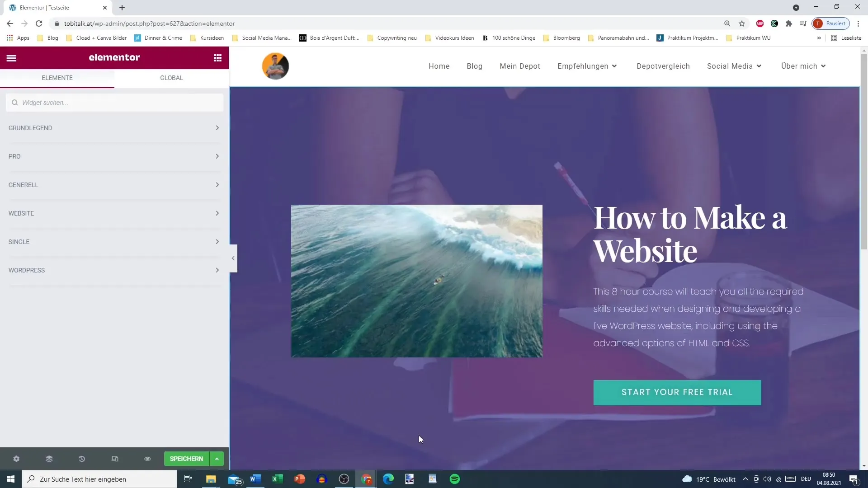This screenshot has height=488, width=868.
Task: Click the Navigator/layers panel icon
Action: [49, 459]
